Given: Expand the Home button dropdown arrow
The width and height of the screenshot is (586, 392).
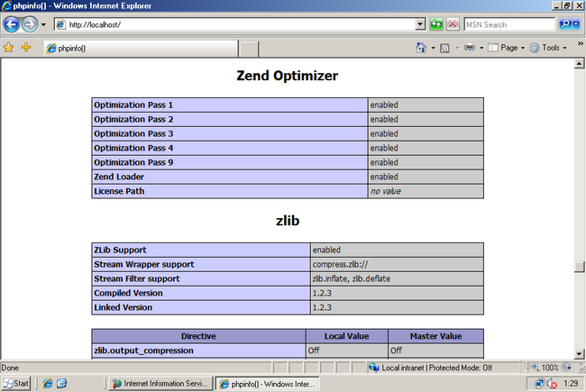Looking at the screenshot, I should coord(433,48).
